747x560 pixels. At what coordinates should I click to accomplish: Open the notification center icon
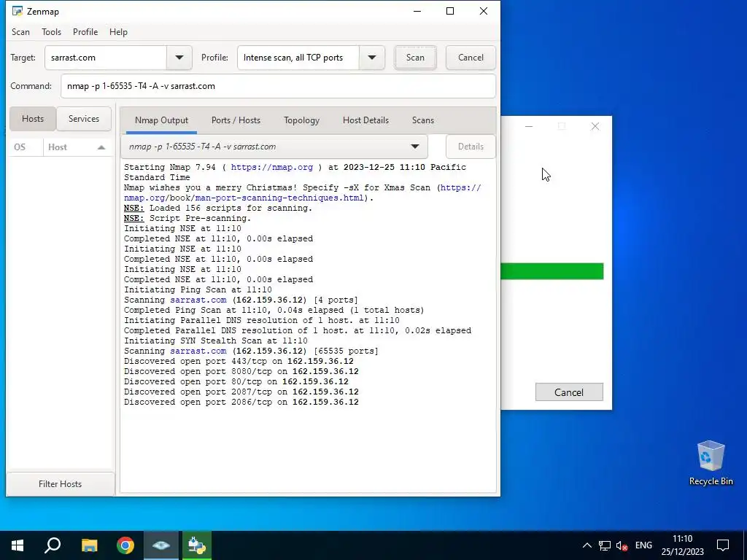[x=723, y=545]
